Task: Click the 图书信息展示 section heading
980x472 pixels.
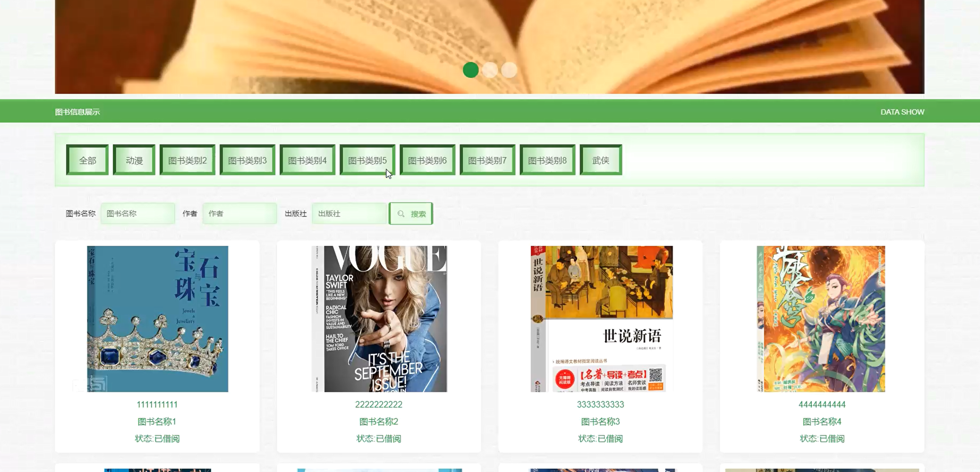Action: tap(78, 112)
